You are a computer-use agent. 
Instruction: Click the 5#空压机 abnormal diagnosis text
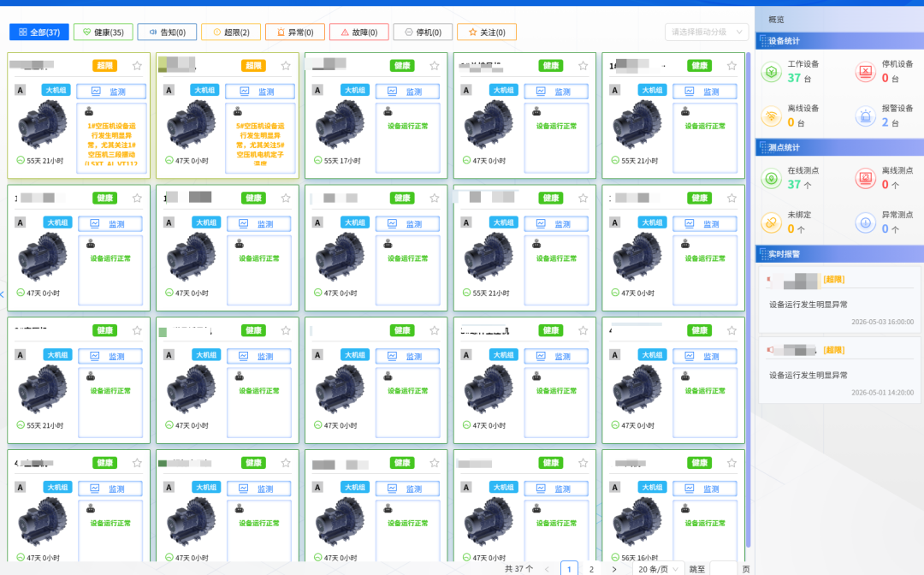260,145
